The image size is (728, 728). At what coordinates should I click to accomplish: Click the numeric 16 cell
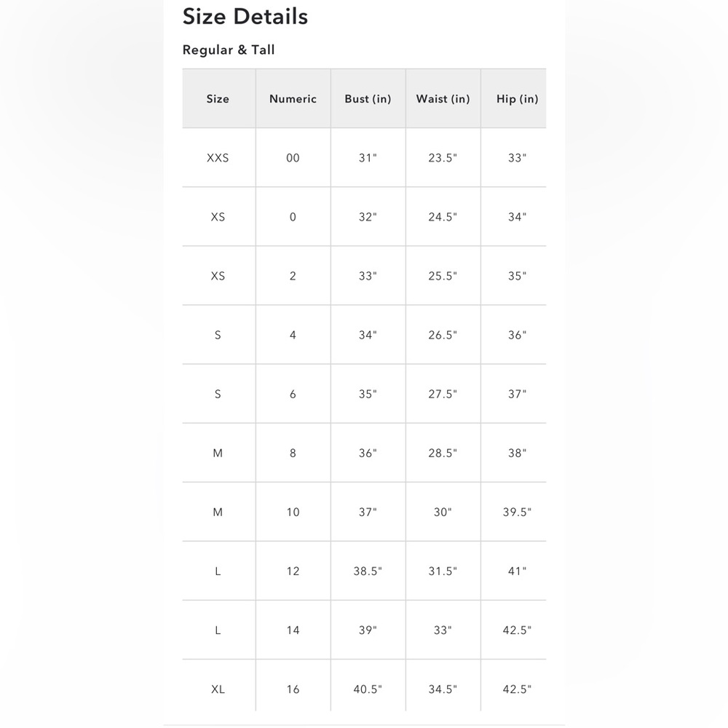click(293, 689)
